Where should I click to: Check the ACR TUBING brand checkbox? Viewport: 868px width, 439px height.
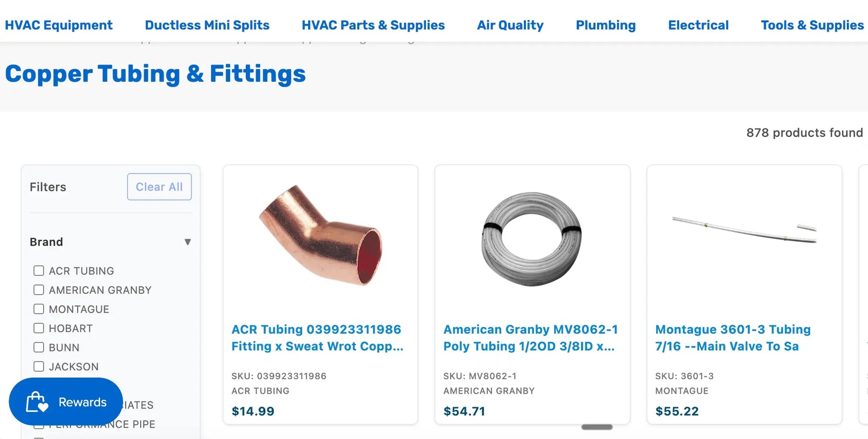pyautogui.click(x=39, y=271)
